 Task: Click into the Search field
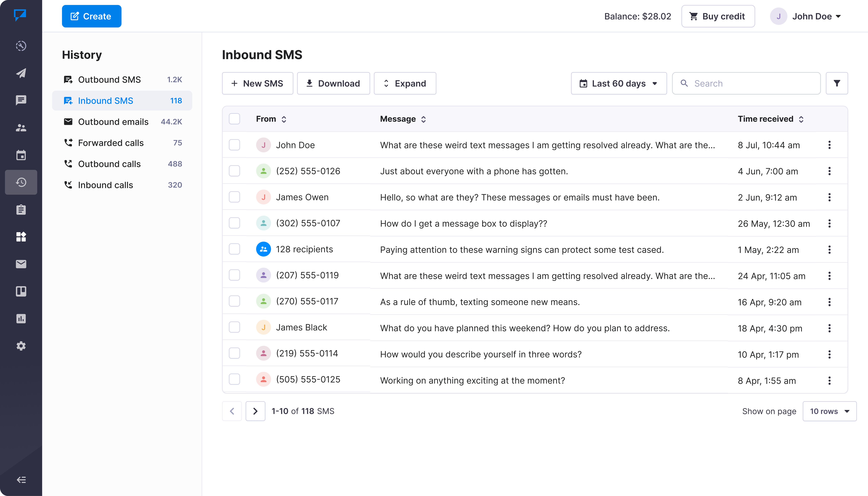tap(746, 83)
